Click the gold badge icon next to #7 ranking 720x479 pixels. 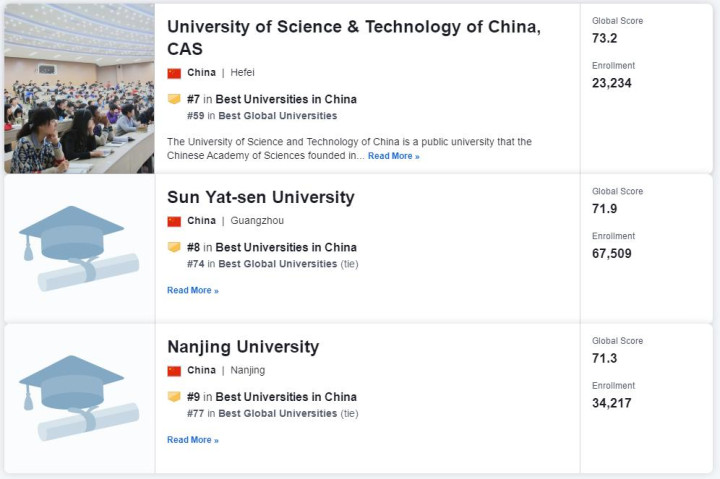coord(174,99)
